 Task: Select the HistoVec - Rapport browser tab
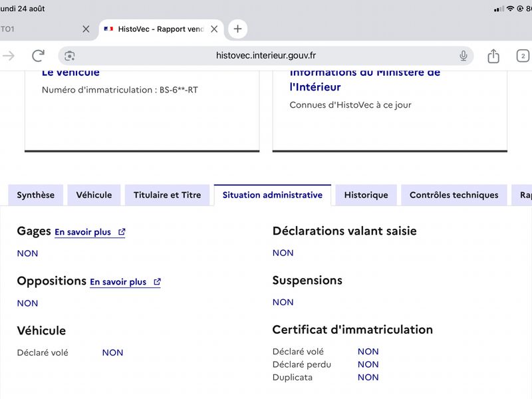tap(161, 29)
